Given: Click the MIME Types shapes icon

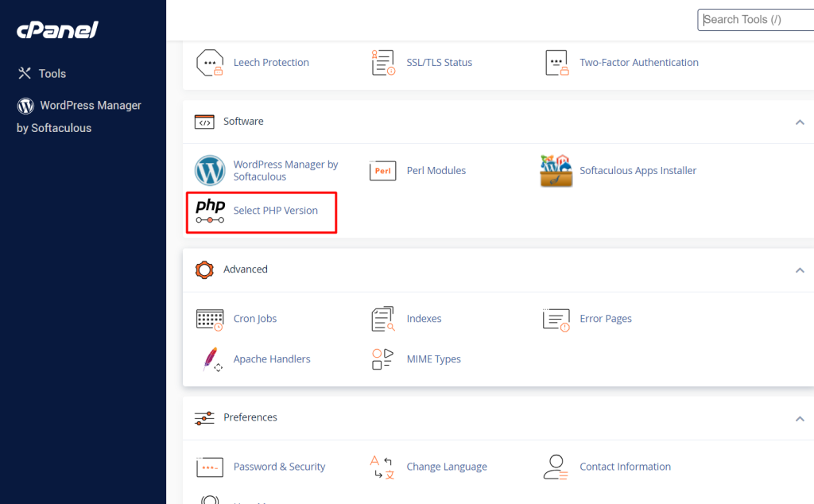Looking at the screenshot, I should click(x=382, y=359).
